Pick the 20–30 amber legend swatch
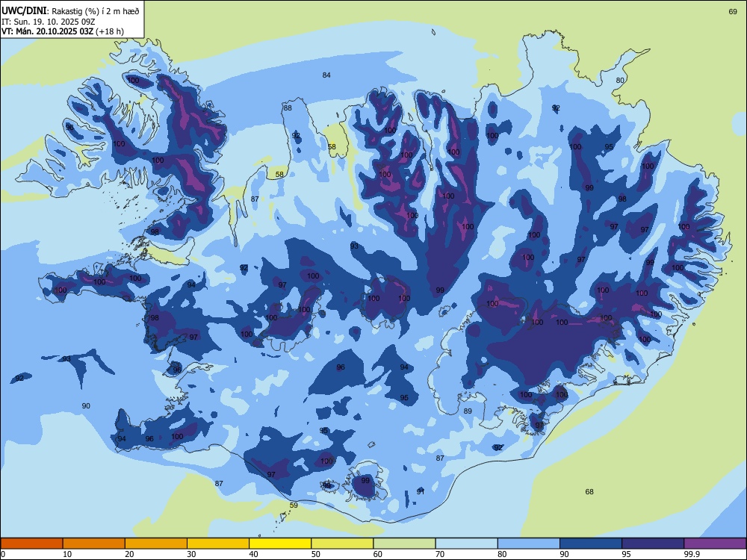The image size is (747, 560). tap(156, 544)
